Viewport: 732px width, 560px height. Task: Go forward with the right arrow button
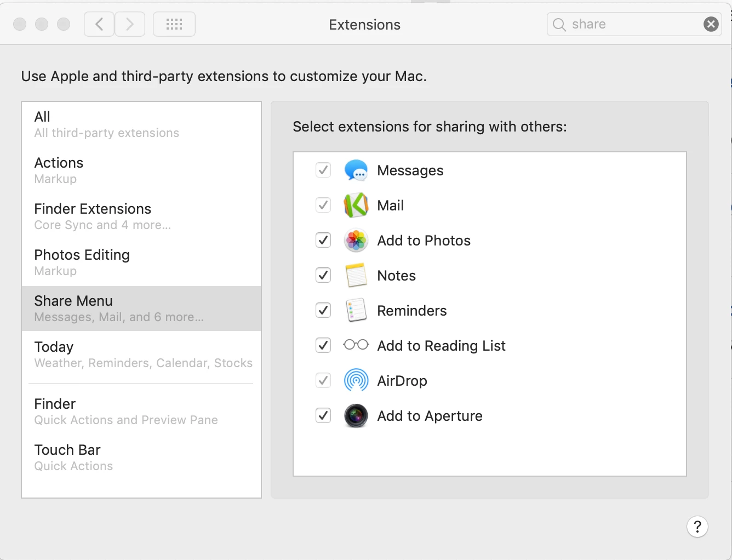point(130,24)
